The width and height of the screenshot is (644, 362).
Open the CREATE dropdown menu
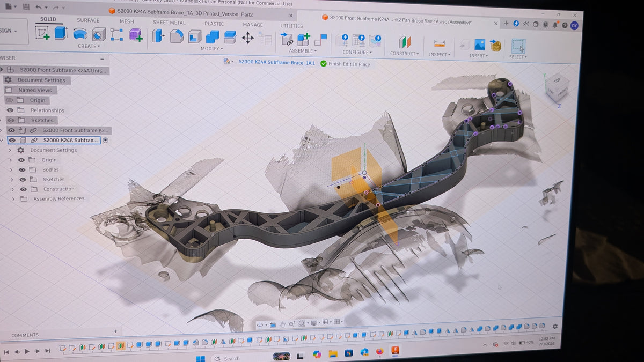coord(89,46)
